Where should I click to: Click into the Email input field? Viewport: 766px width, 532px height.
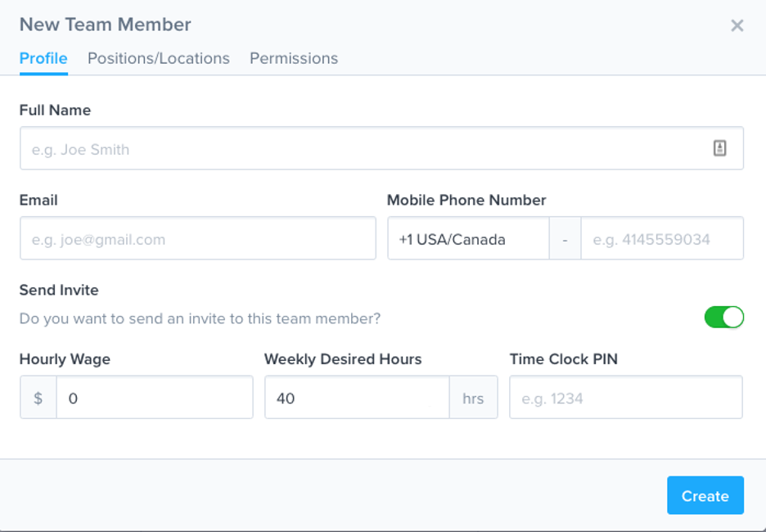coord(198,238)
